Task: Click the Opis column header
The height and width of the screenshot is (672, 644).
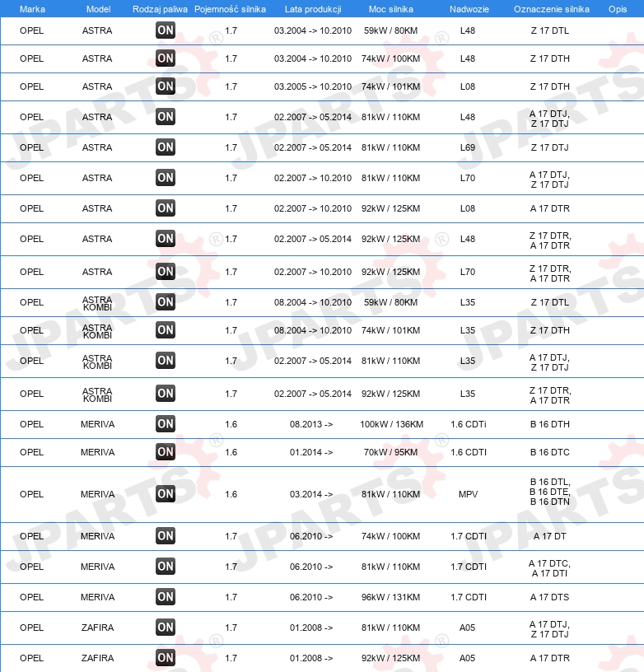Action: (618, 9)
